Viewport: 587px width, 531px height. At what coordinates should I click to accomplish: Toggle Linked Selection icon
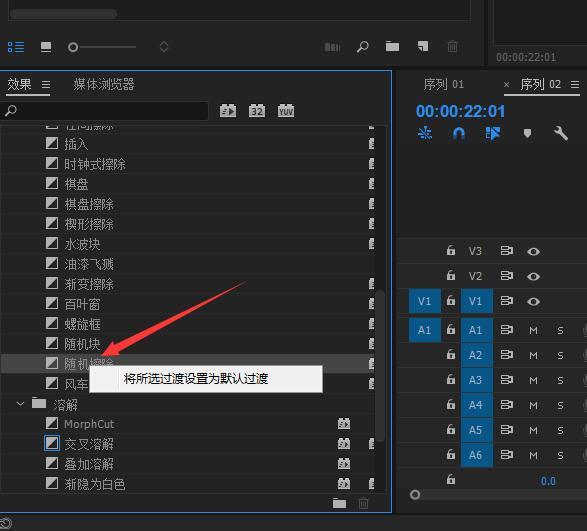pyautogui.click(x=493, y=133)
